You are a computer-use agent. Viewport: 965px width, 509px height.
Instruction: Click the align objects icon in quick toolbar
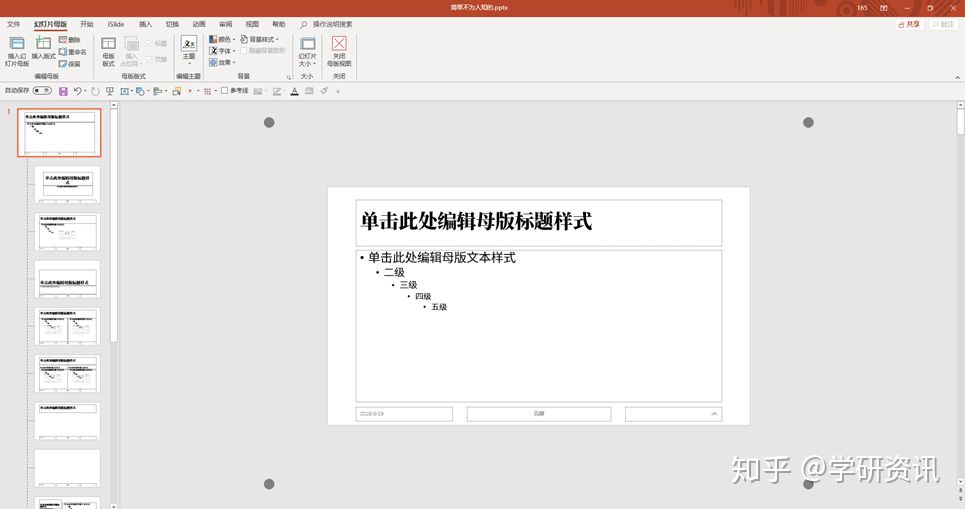tap(157, 91)
